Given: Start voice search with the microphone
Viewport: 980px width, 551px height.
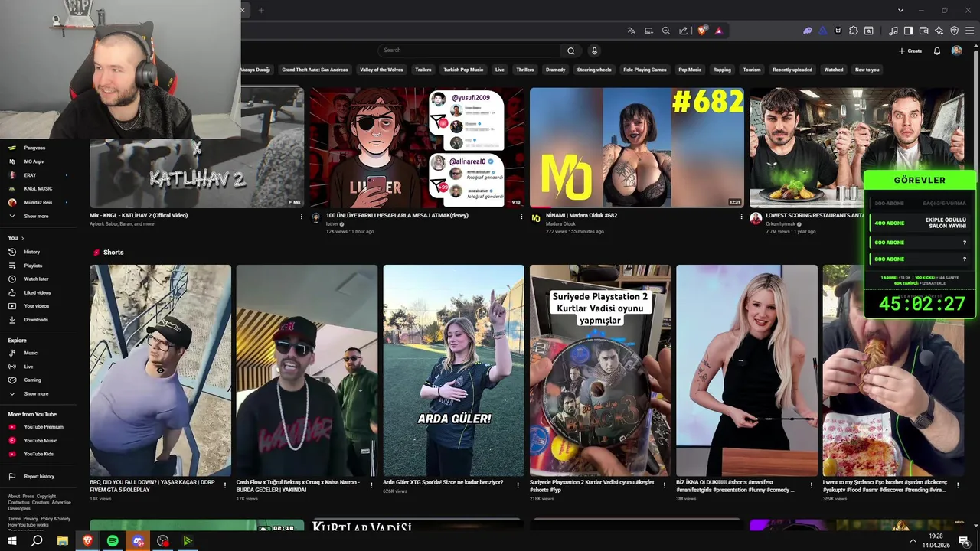Looking at the screenshot, I should [594, 51].
